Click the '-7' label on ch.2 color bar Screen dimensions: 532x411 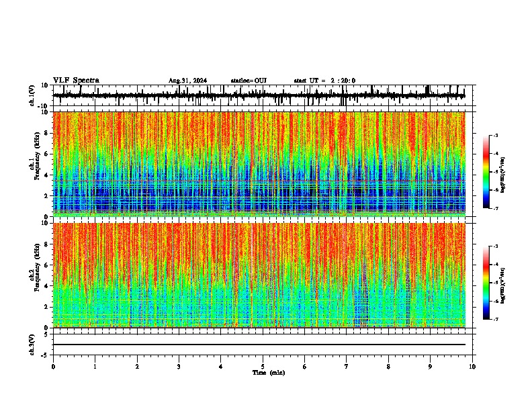[x=496, y=319]
